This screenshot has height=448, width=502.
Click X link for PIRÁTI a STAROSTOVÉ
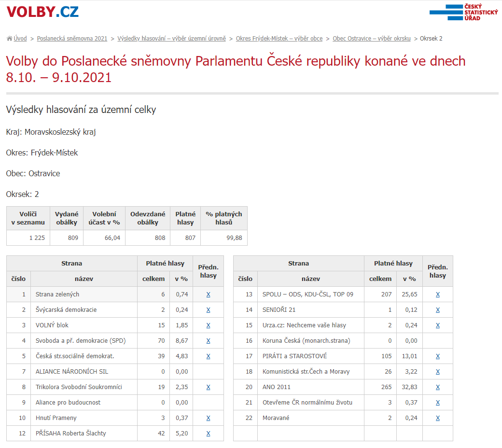click(x=437, y=356)
